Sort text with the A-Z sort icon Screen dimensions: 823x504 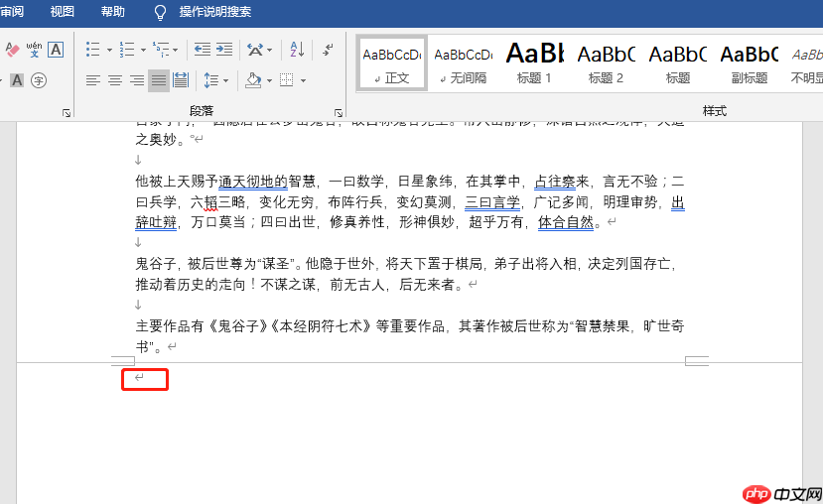[x=297, y=50]
